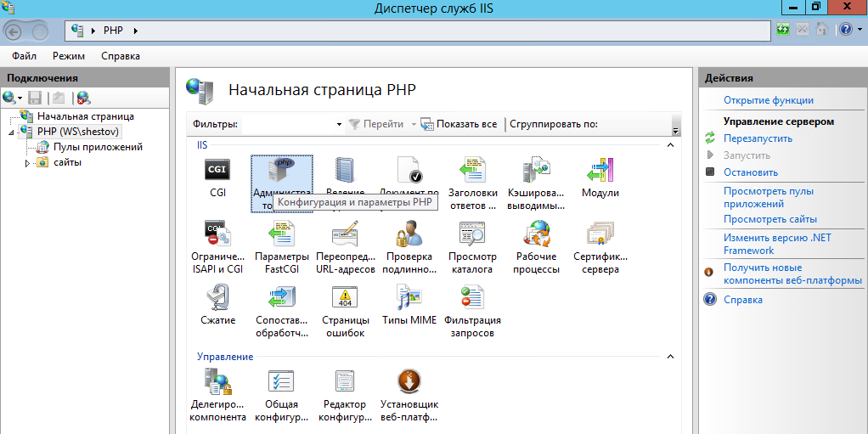The width and height of the screenshot is (868, 434).
Task: Click the Справка link in Действия
Action: pyautogui.click(x=743, y=300)
